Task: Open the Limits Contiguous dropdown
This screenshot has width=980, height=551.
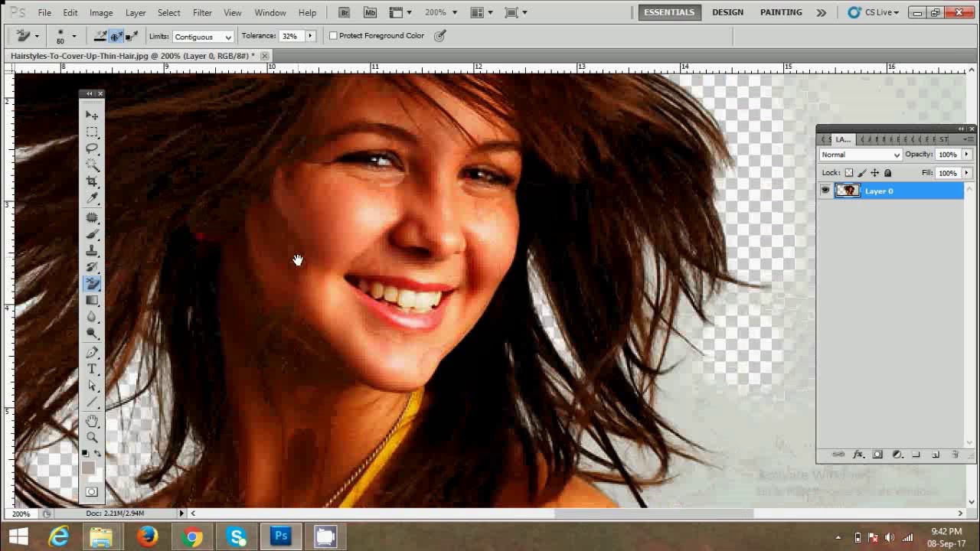Action: pyautogui.click(x=202, y=37)
